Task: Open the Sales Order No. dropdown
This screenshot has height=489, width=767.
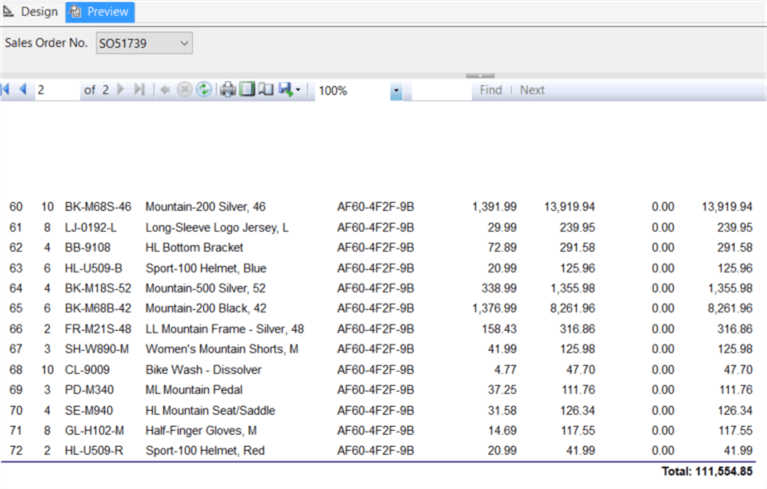Action: [x=182, y=43]
